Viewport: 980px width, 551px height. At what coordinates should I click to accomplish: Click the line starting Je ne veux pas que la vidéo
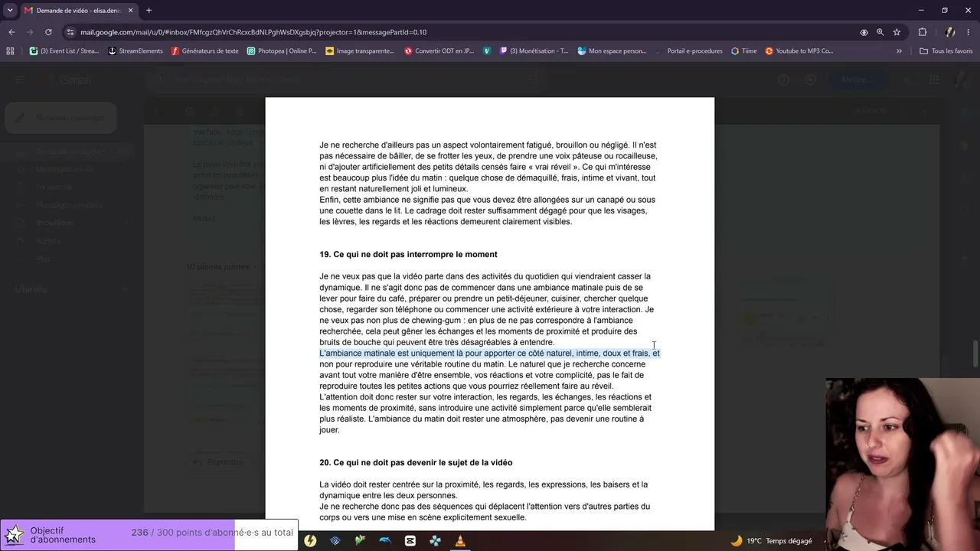(x=485, y=276)
